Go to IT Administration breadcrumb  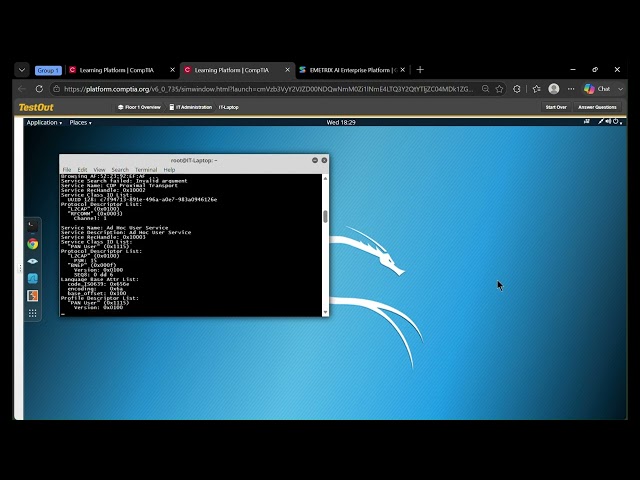click(x=191, y=107)
